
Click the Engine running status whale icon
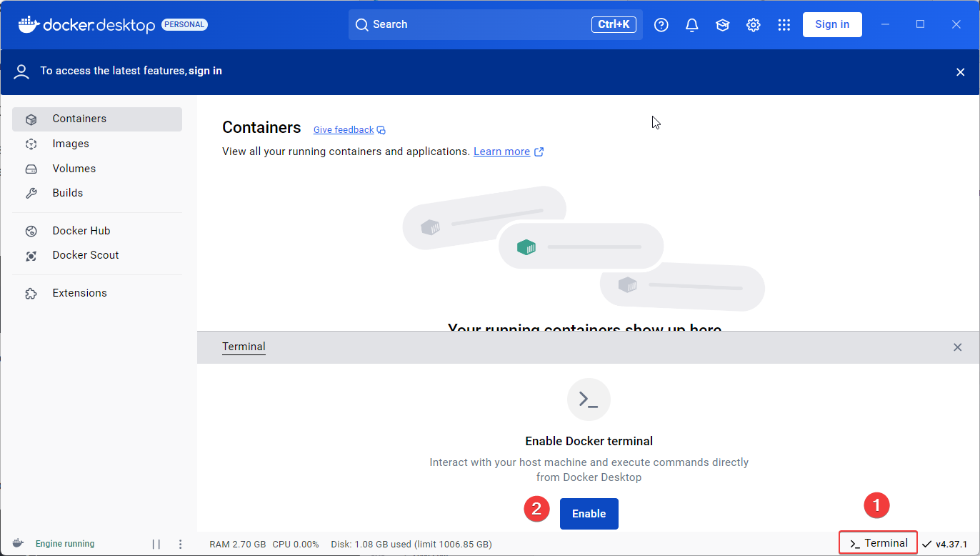[18, 543]
